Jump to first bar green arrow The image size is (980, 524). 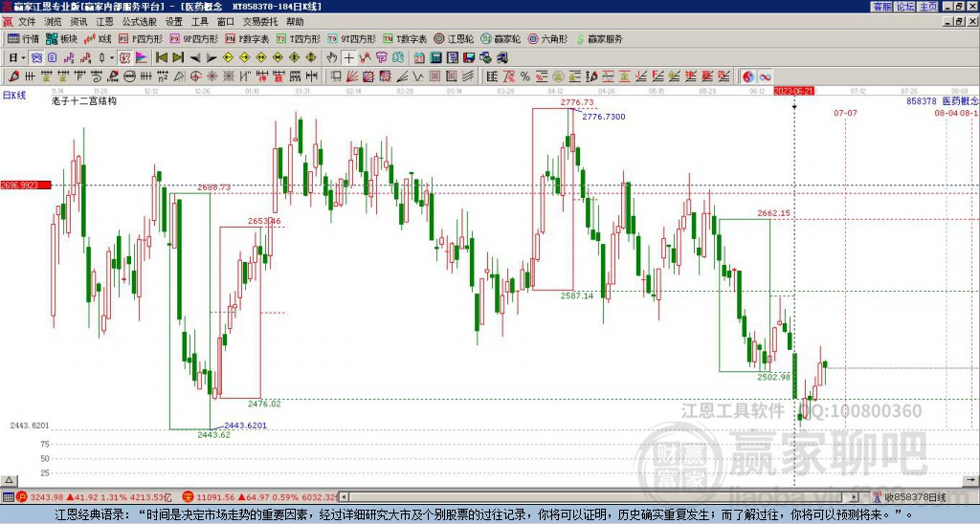(x=161, y=58)
